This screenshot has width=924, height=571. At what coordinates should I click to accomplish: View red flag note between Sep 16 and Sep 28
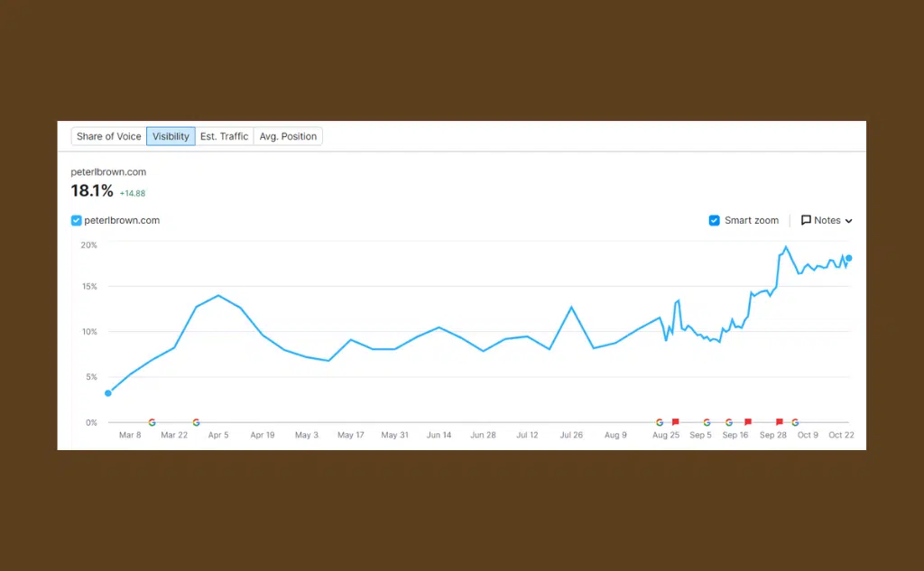[x=748, y=422]
